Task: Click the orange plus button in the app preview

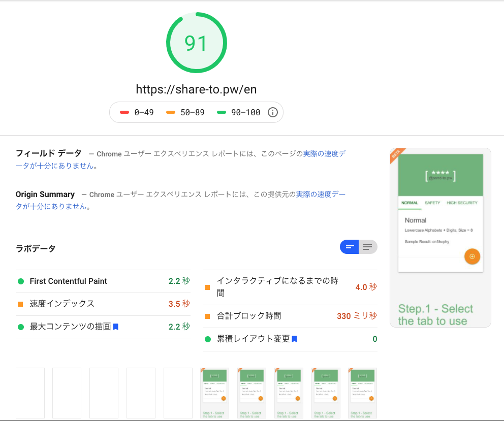Action: pos(472,256)
